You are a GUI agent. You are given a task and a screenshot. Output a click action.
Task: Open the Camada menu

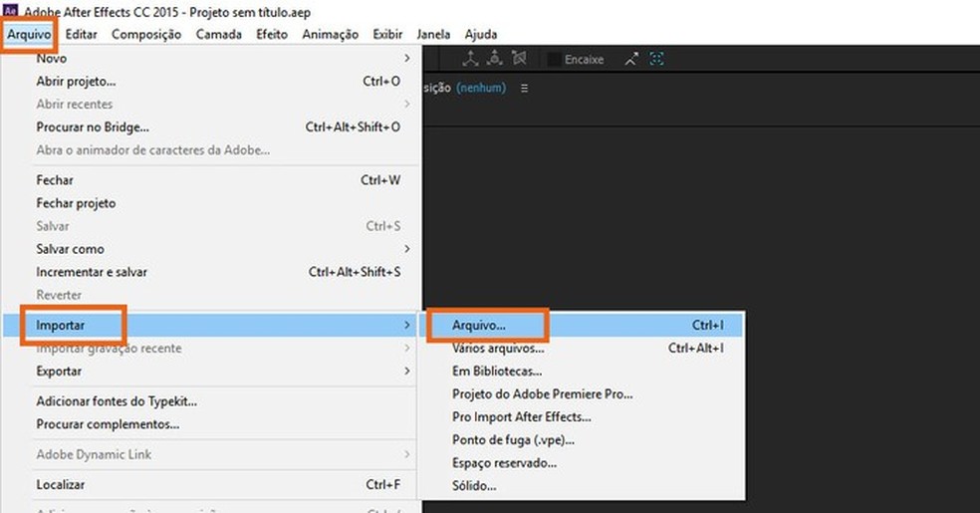coord(219,35)
